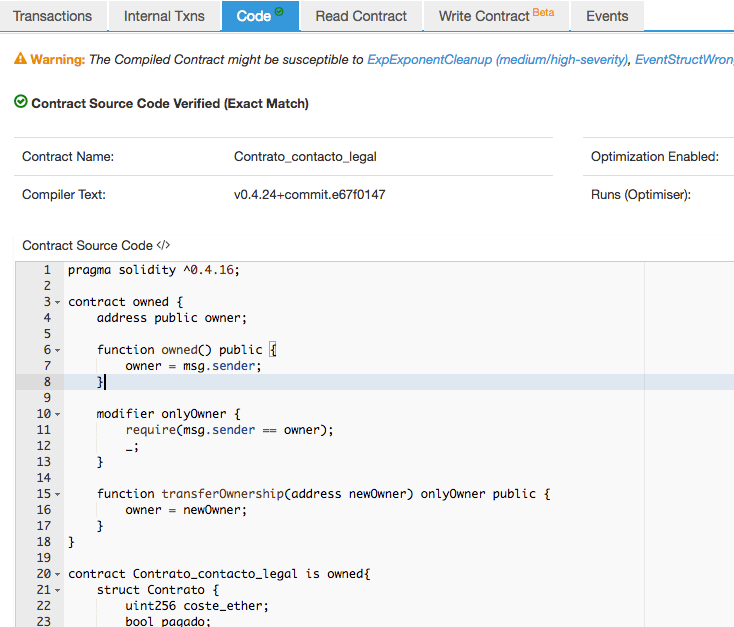Click line number 1 in the editor gutter
This screenshot has width=734, height=627.
46,270
